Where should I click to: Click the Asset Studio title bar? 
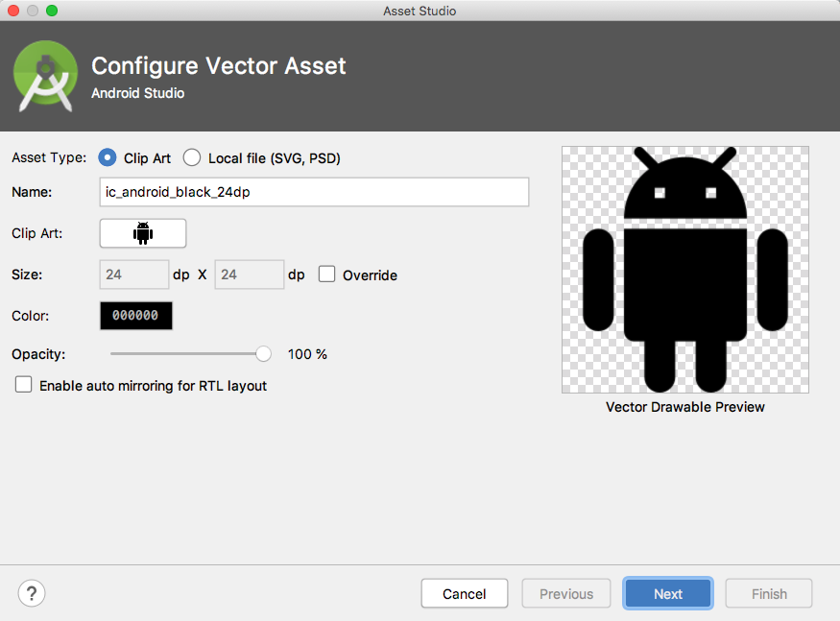point(420,11)
